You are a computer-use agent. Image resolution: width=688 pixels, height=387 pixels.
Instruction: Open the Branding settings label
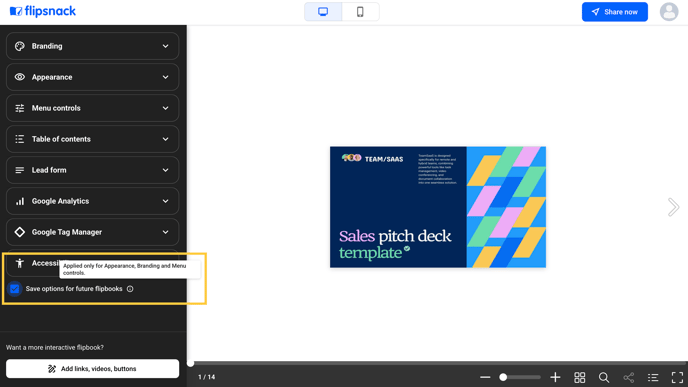pyautogui.click(x=47, y=46)
